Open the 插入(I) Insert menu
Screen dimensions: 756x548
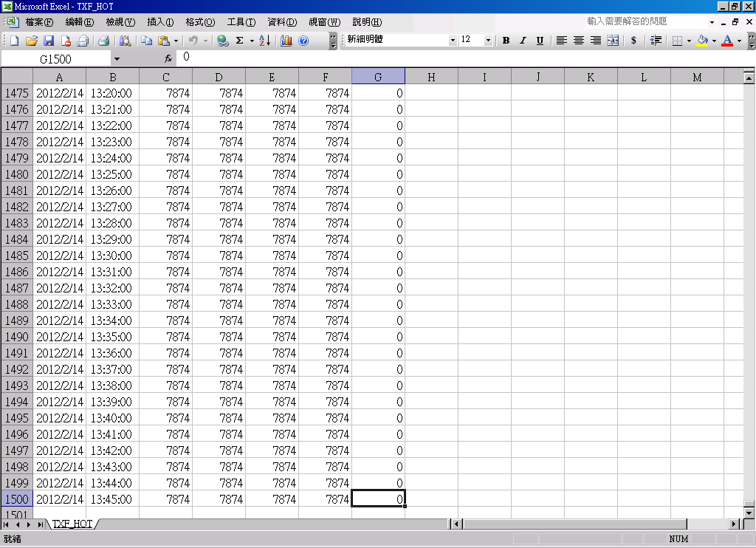(160, 22)
